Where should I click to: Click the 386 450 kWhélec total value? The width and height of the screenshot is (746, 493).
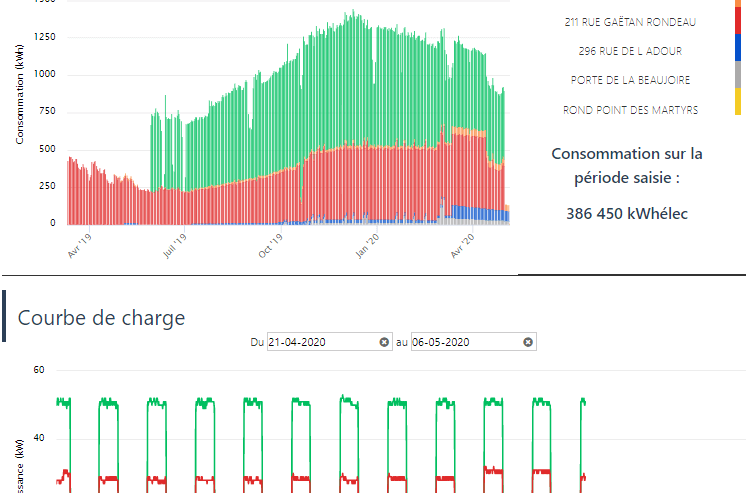(627, 214)
